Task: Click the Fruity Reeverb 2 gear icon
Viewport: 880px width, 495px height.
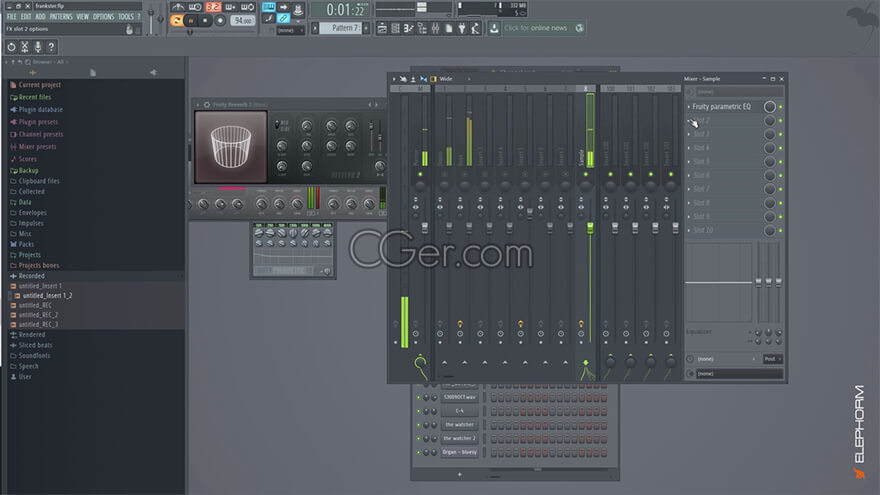Action: coord(207,104)
